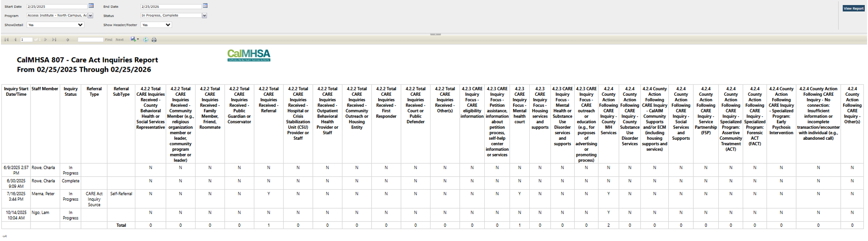Viewport: 868px width, 241px height.
Task: Open the Start Date calendar picker
Action: tap(91, 6)
